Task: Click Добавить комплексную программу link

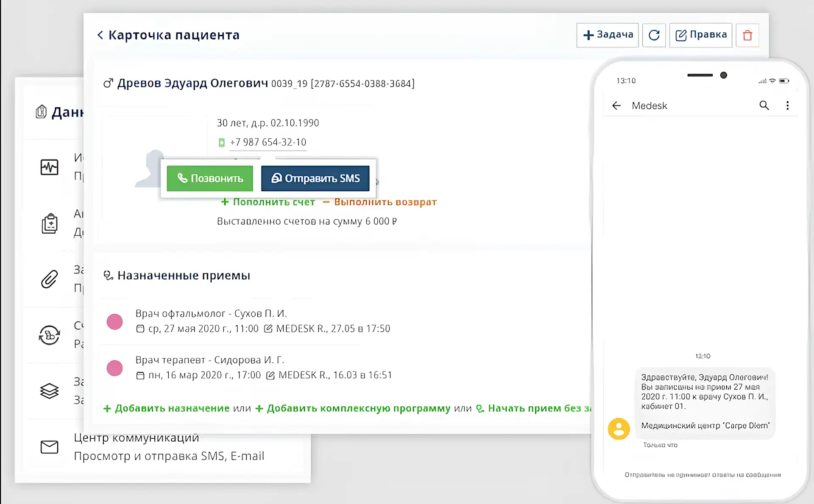Action: click(x=353, y=408)
